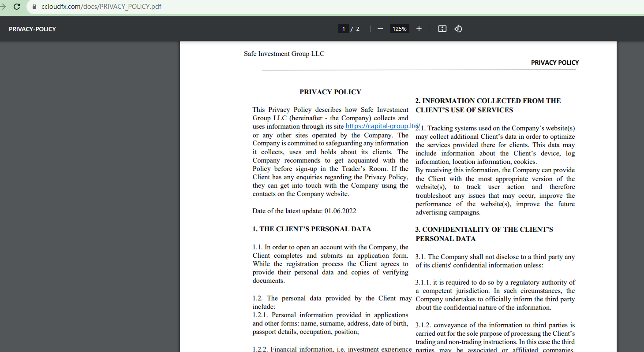This screenshot has width=644, height=352.
Task: Click the 125% zoom level field
Action: click(x=399, y=29)
